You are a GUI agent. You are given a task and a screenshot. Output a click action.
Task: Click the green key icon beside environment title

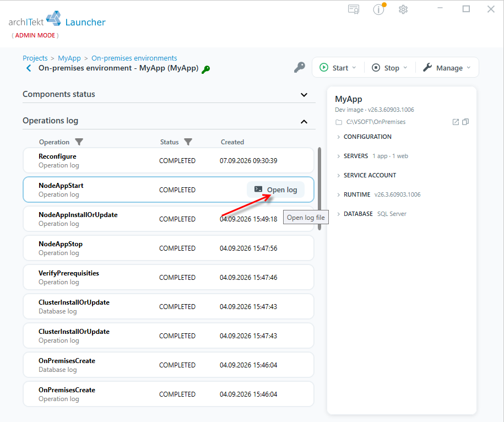(x=205, y=69)
